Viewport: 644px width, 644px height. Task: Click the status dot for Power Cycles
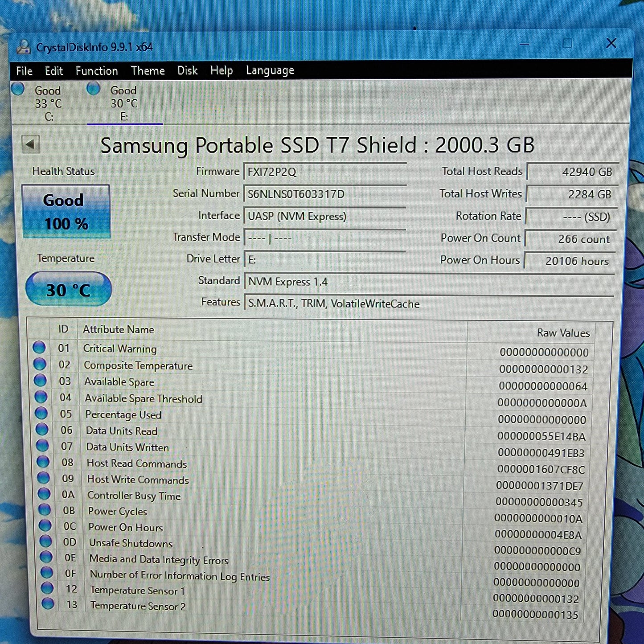[45, 510]
